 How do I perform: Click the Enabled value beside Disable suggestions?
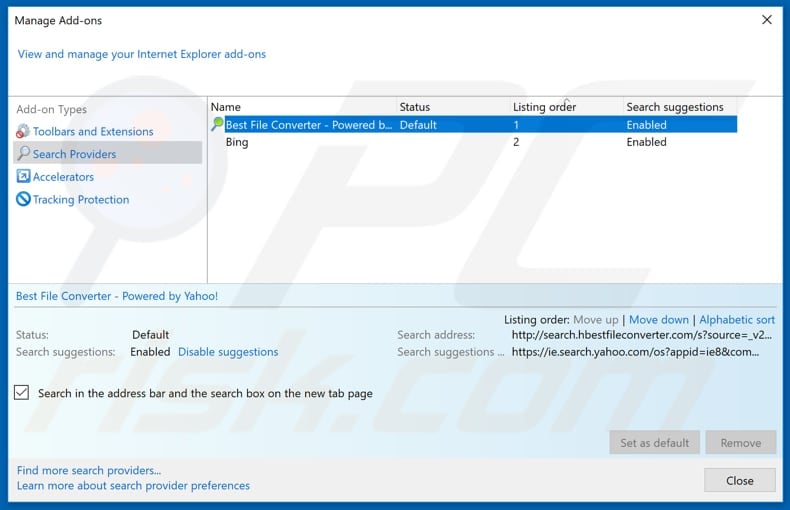point(150,352)
